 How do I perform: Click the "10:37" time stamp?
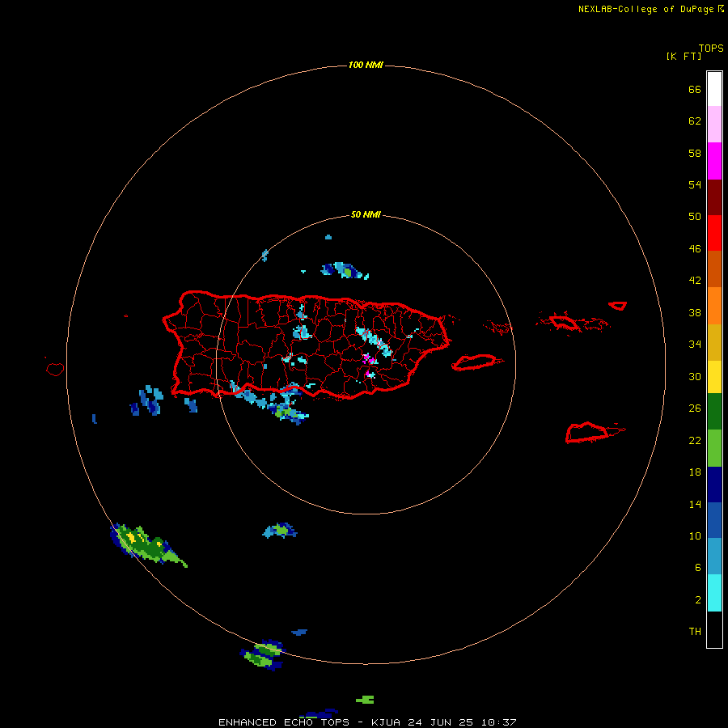point(498,722)
